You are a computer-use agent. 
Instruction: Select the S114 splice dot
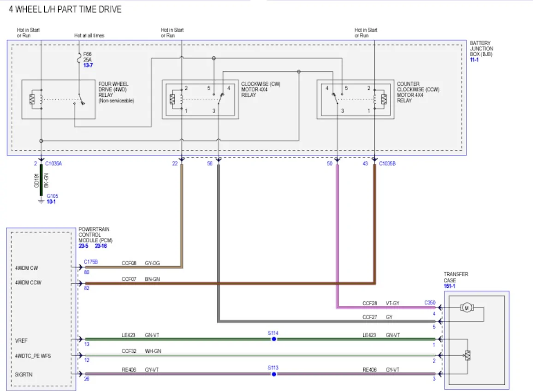(x=274, y=339)
